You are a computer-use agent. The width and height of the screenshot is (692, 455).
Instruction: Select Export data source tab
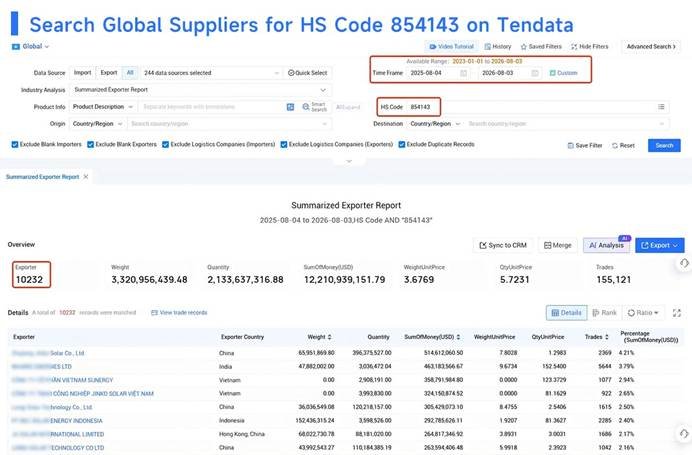(109, 73)
